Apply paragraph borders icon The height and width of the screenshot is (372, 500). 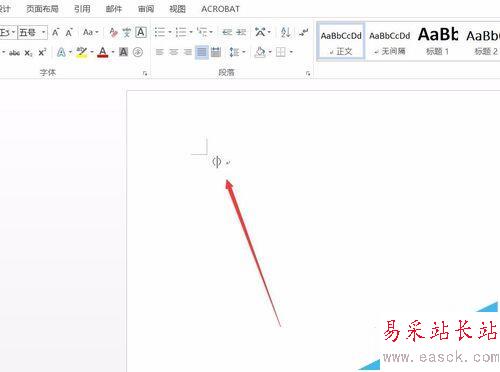[x=281, y=52]
